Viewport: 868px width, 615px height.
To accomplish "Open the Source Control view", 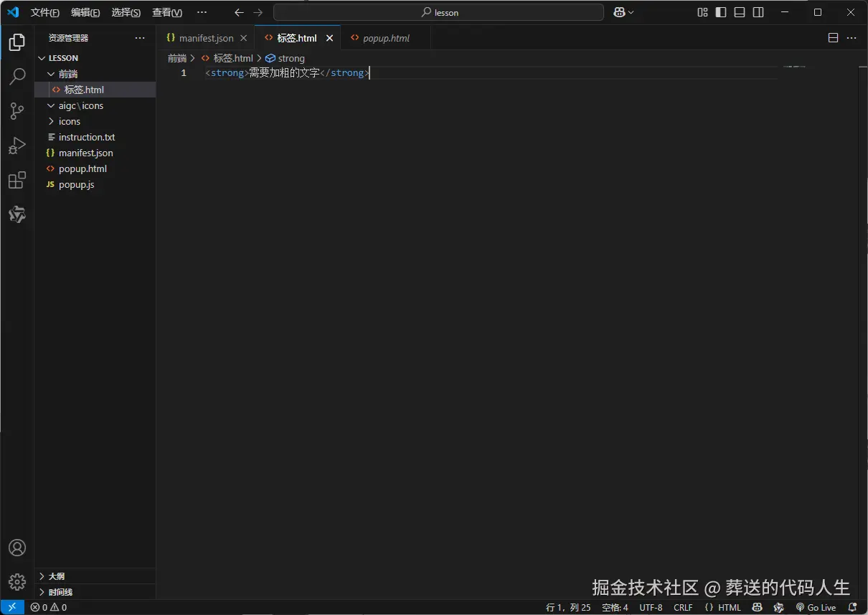I will (17, 111).
